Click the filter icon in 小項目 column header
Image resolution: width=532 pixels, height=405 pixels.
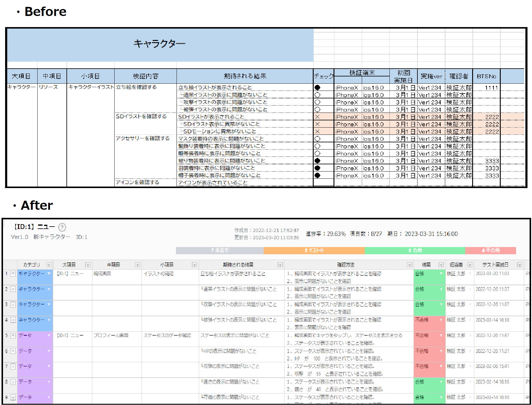pos(195,265)
